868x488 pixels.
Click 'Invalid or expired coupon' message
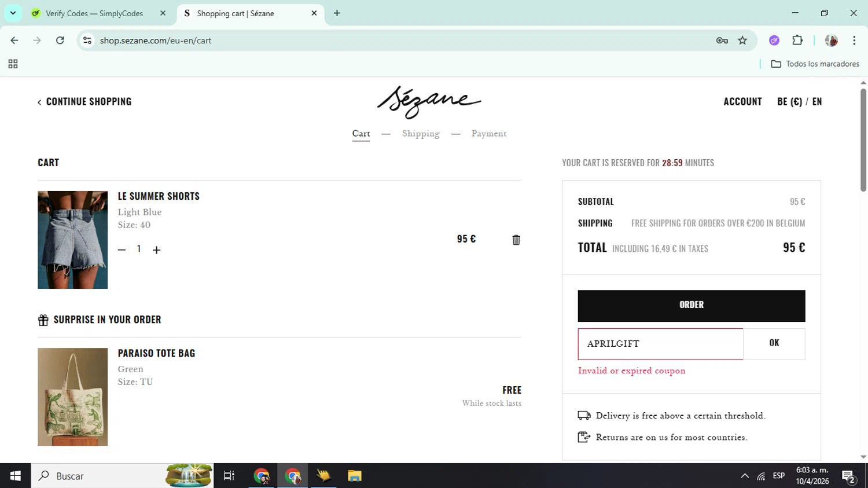coord(631,370)
